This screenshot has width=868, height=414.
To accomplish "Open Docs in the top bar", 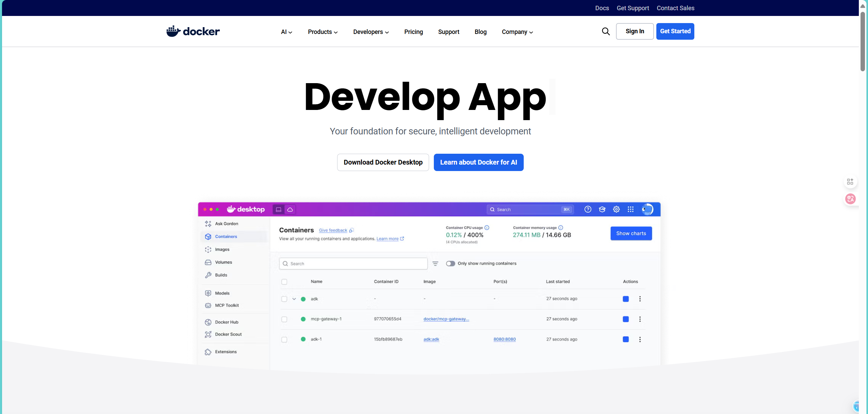I will [602, 8].
